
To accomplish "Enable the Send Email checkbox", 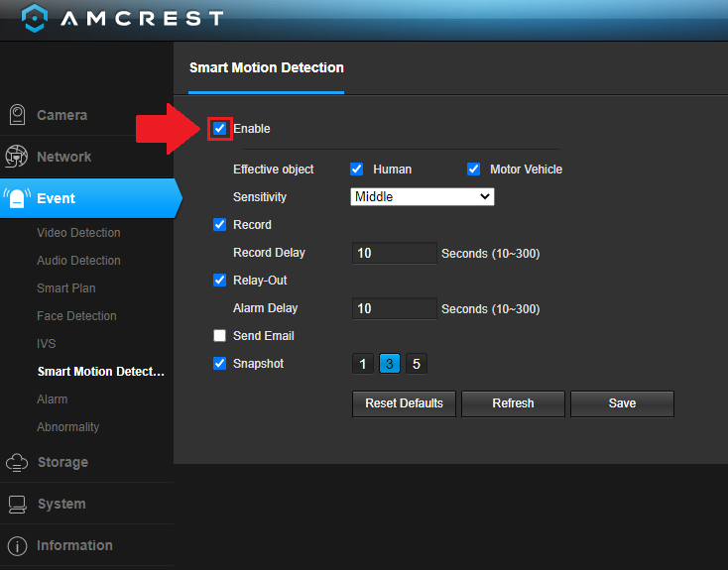I will [x=219, y=336].
